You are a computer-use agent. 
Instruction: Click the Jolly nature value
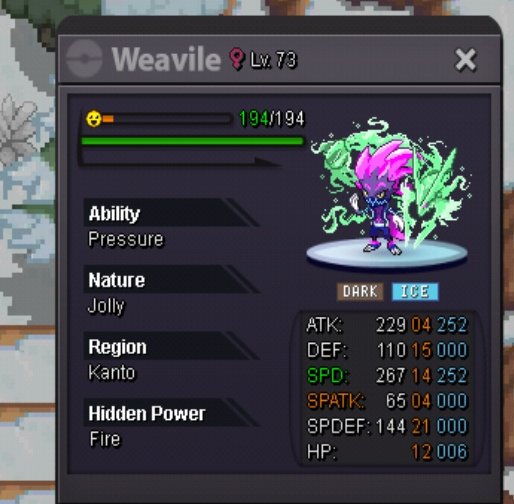[x=106, y=306]
